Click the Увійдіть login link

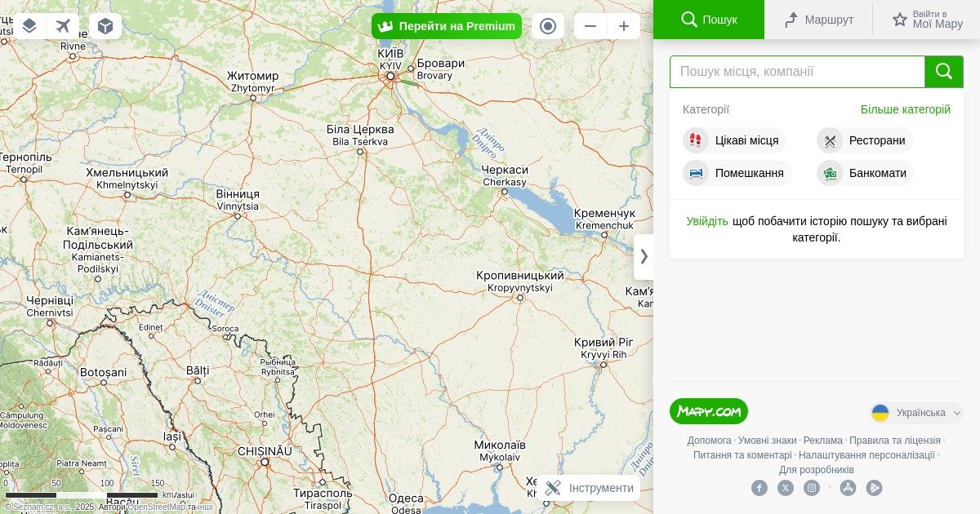point(707,221)
